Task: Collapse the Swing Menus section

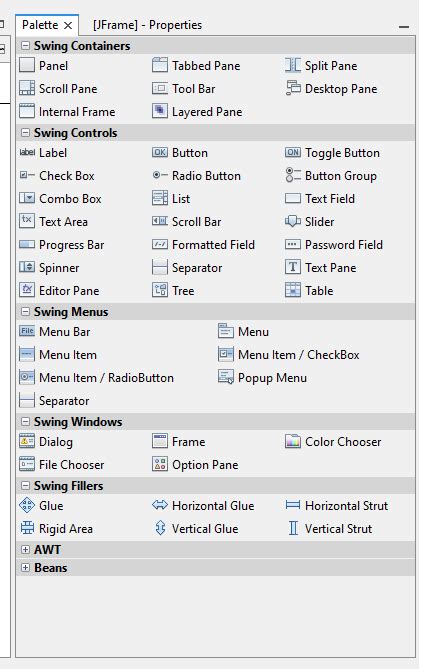Action: click(26, 311)
